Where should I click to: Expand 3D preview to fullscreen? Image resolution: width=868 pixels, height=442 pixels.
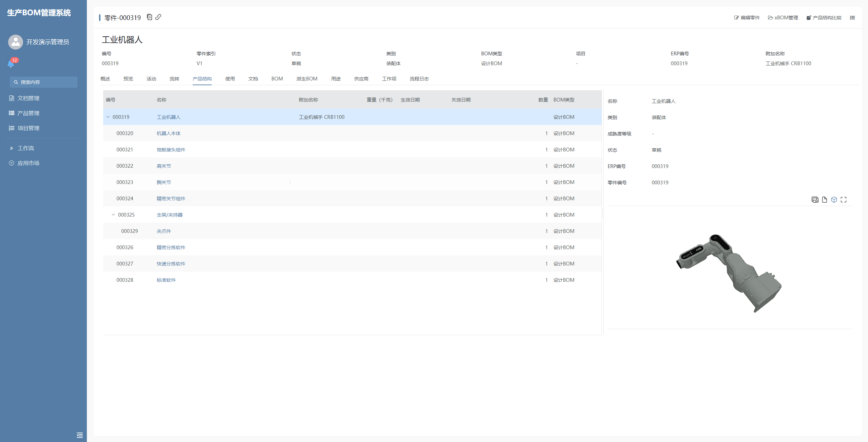coord(844,200)
